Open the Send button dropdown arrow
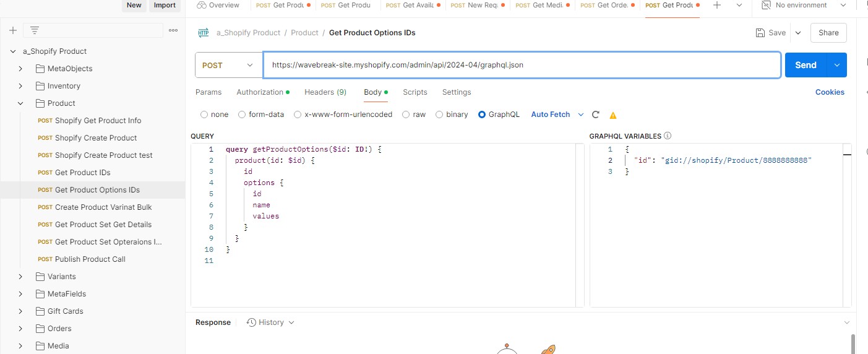This screenshot has height=354, width=868. (837, 65)
